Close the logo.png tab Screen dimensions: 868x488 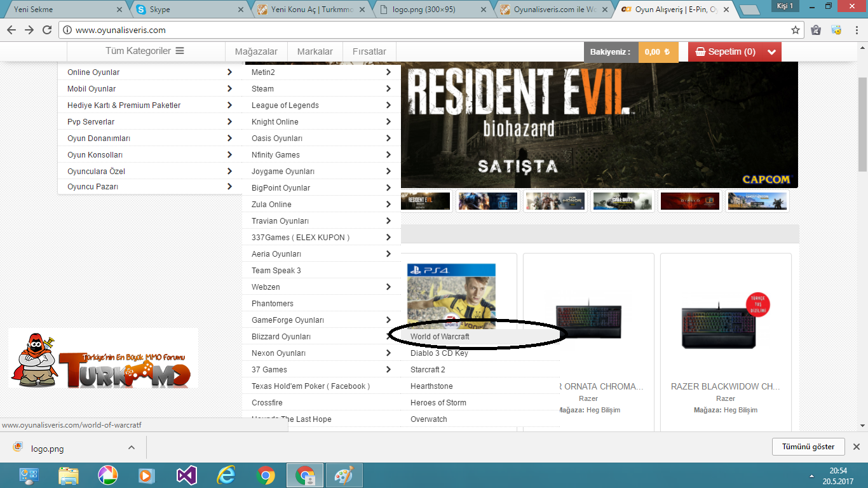point(484,10)
